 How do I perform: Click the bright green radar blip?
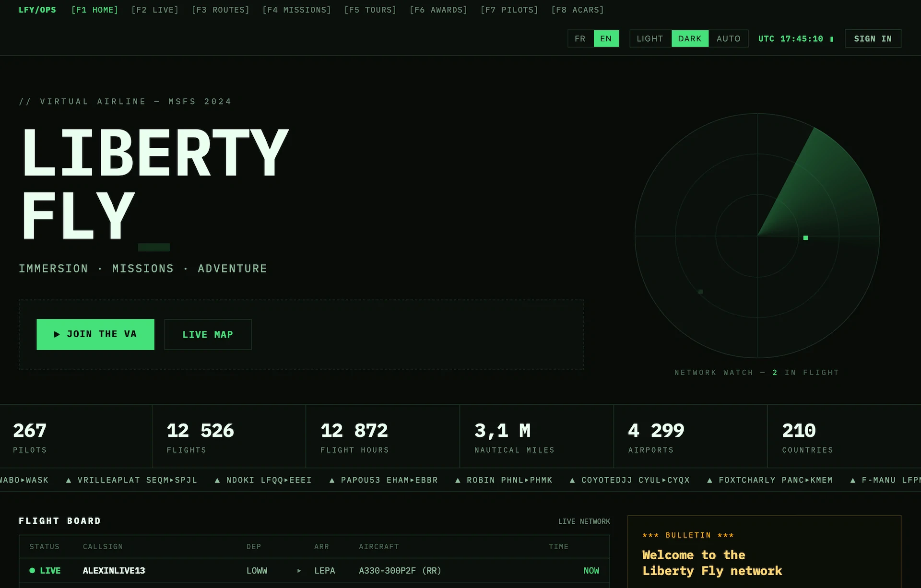(805, 238)
